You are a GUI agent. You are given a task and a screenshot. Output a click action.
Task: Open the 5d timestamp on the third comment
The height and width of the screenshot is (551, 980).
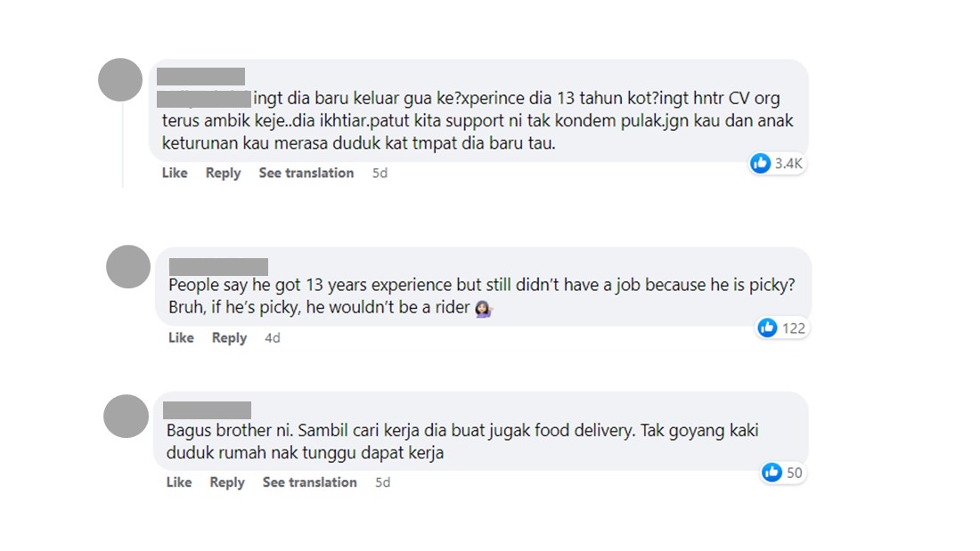tap(383, 482)
